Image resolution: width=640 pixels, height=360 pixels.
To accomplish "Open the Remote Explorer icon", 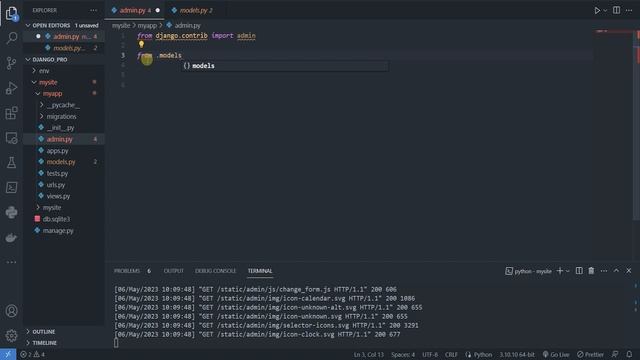I will pos(11,138).
